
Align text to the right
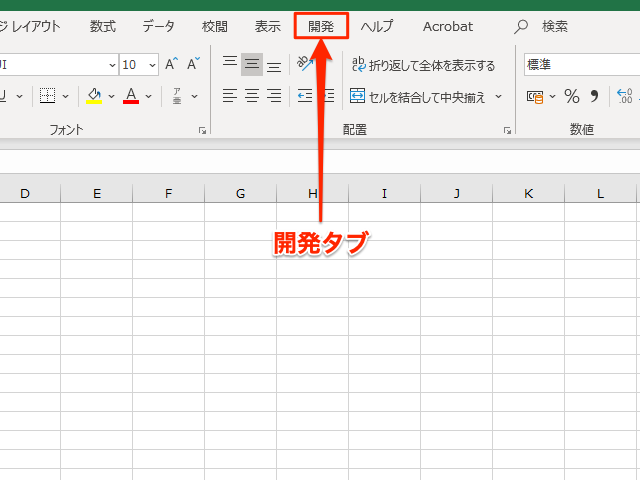(274, 97)
